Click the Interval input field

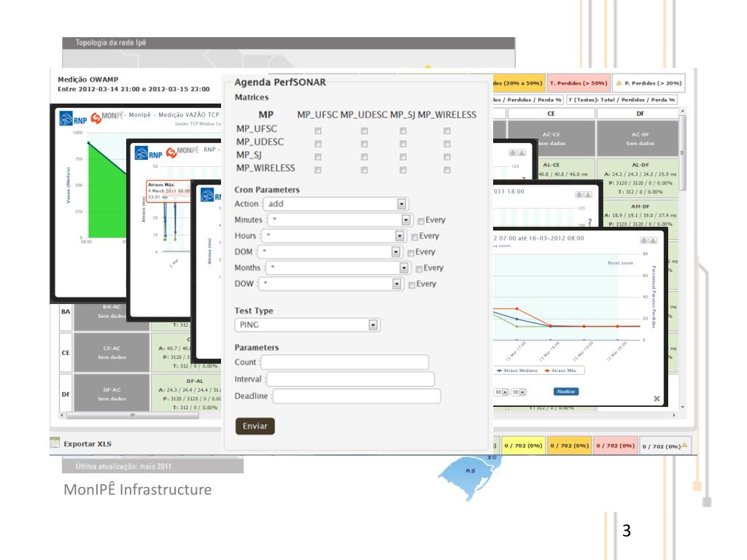coord(351,379)
